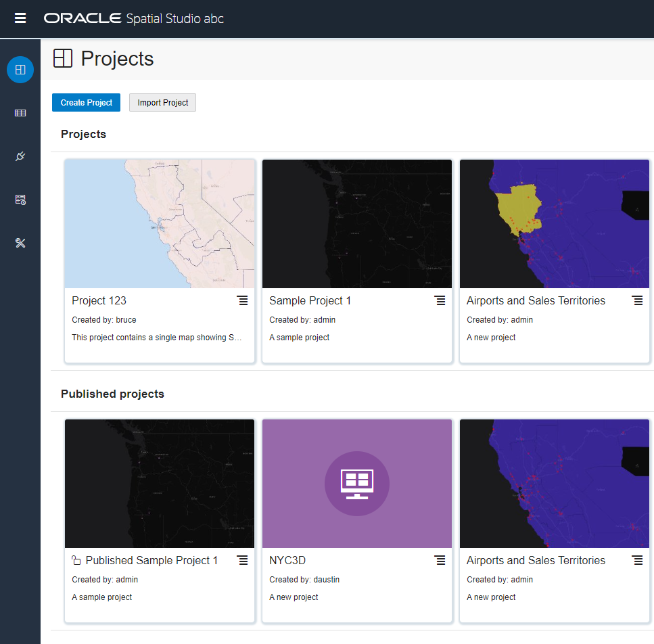Open Published Sample Project 1 thumbnail
Screen dimensions: 654x644
pos(160,484)
